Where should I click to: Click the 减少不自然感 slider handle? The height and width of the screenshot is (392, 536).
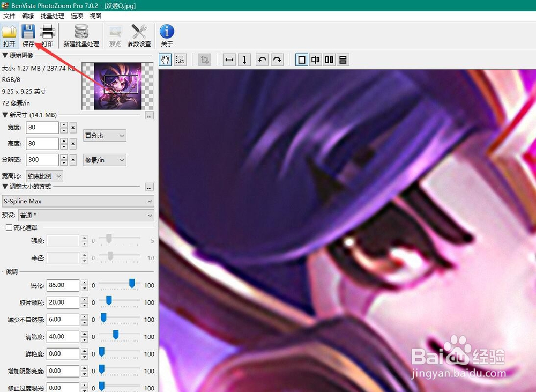coord(103,317)
